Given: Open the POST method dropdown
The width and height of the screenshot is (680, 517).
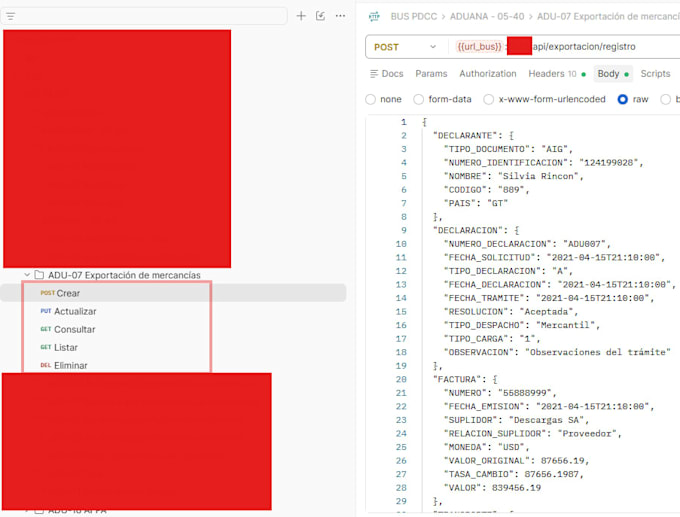Looking at the screenshot, I should [405, 47].
